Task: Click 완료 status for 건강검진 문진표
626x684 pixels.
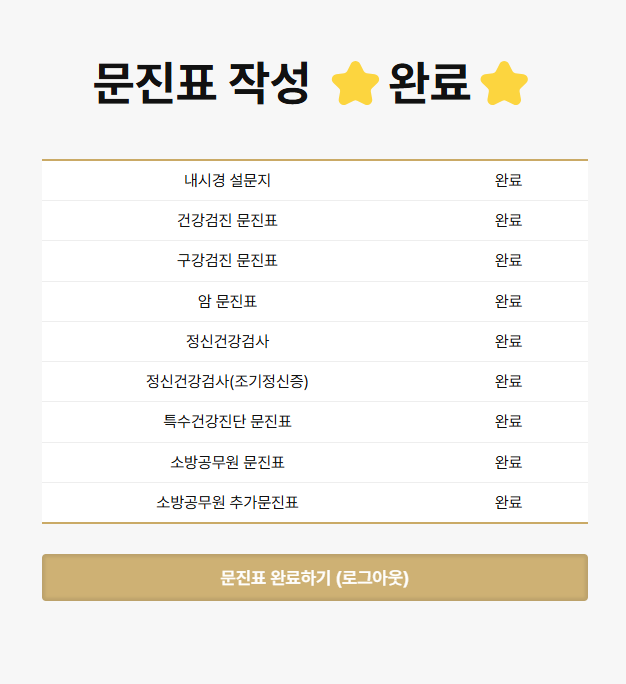Action: point(508,221)
